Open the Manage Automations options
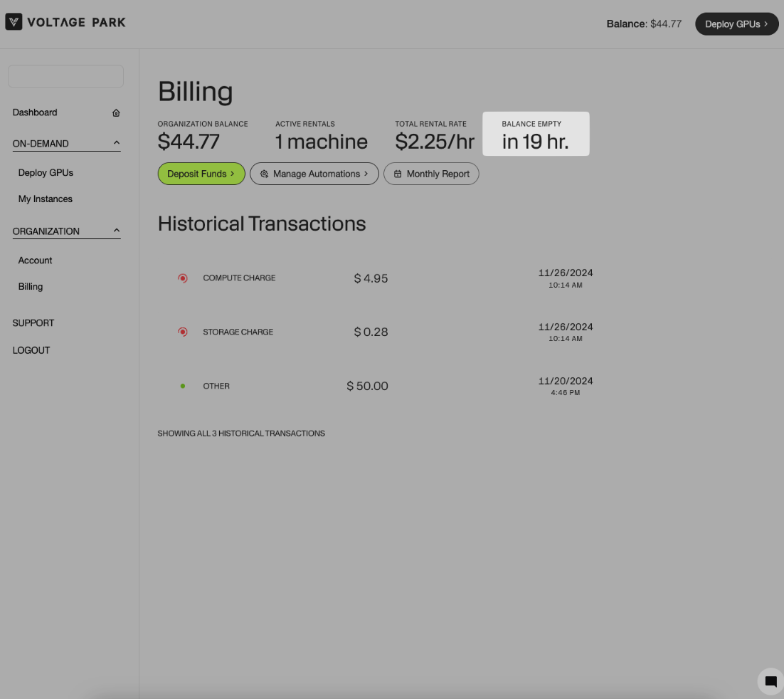This screenshot has width=784, height=699. click(314, 174)
